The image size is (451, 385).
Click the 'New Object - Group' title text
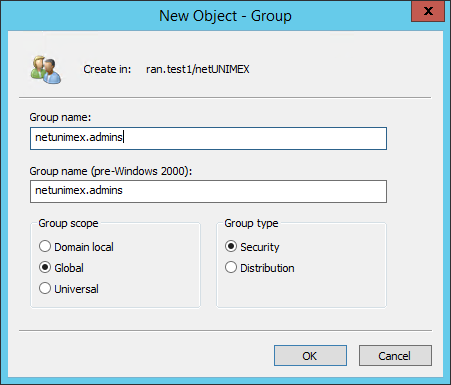pyautogui.click(x=225, y=16)
